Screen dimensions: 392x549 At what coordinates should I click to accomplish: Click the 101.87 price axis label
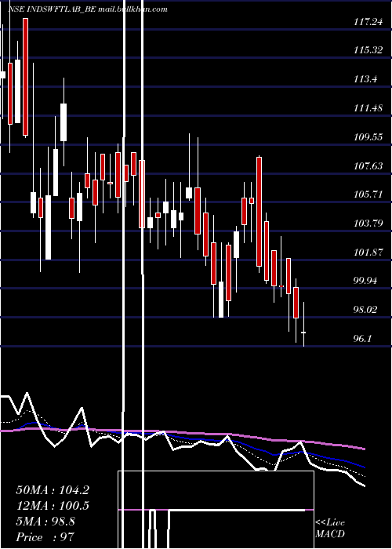pos(368,252)
